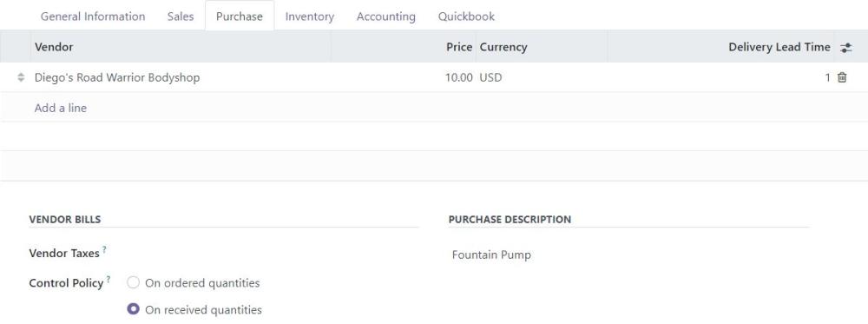Delete the Diego's Road Warrior Bodyshop vendor line
The image size is (868, 324).
[x=842, y=77]
